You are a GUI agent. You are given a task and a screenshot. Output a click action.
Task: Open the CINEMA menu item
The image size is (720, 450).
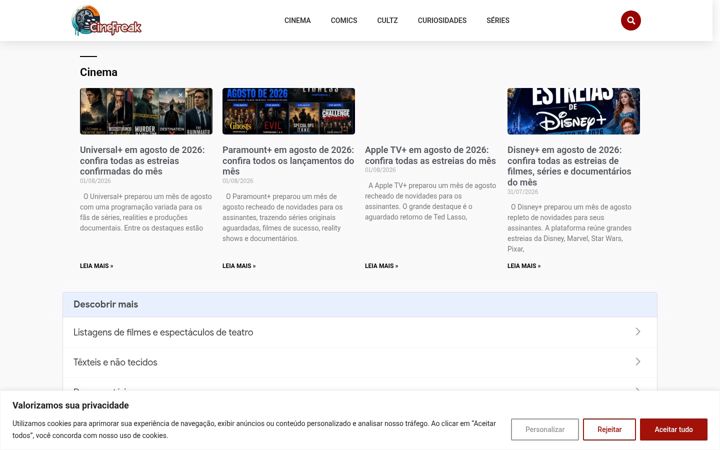pos(298,20)
